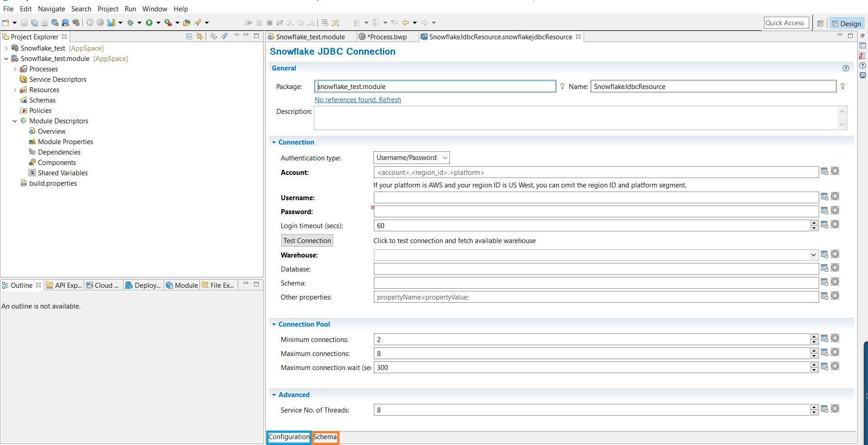868x445 pixels.
Task: Open the Open Perspective icon beside Design
Action: (820, 23)
